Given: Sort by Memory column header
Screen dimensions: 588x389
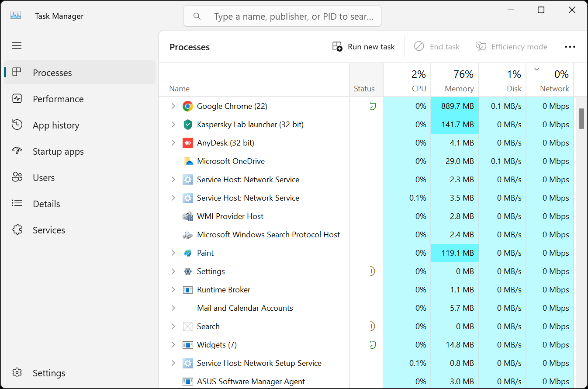Looking at the screenshot, I should [x=455, y=80].
